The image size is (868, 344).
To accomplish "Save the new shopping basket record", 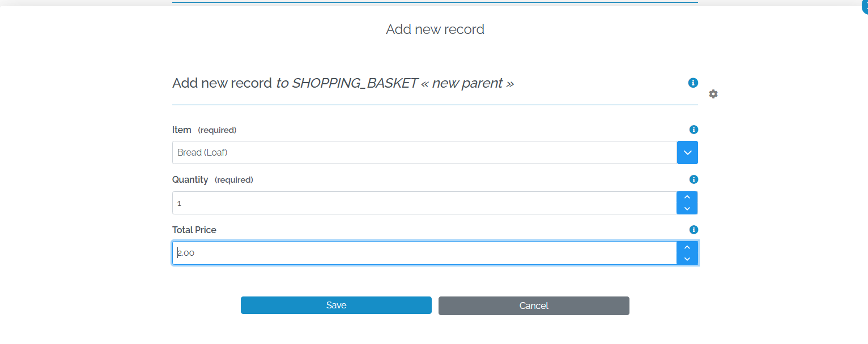I will (336, 305).
